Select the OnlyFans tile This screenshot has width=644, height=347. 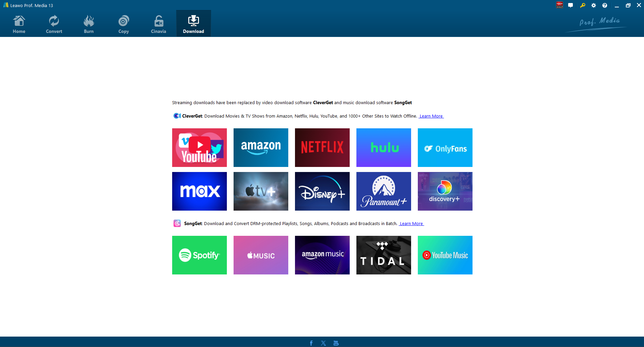[x=445, y=147]
